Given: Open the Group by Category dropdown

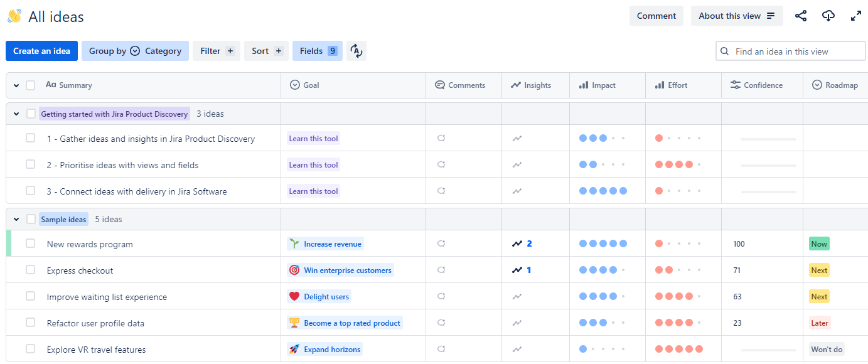Looking at the screenshot, I should pos(135,51).
